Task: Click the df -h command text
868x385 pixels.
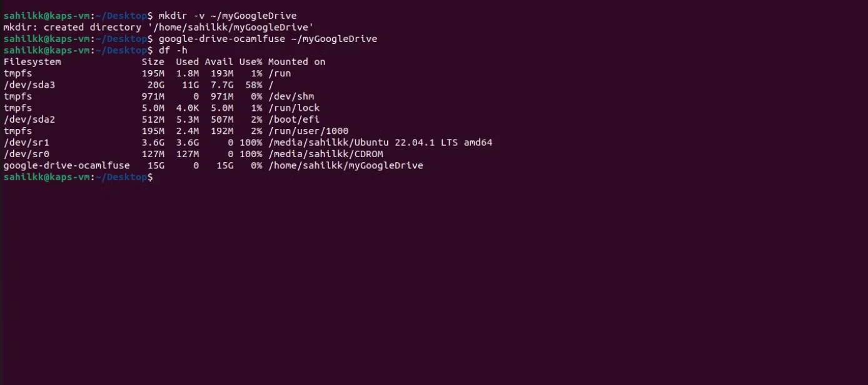Action: tap(173, 50)
